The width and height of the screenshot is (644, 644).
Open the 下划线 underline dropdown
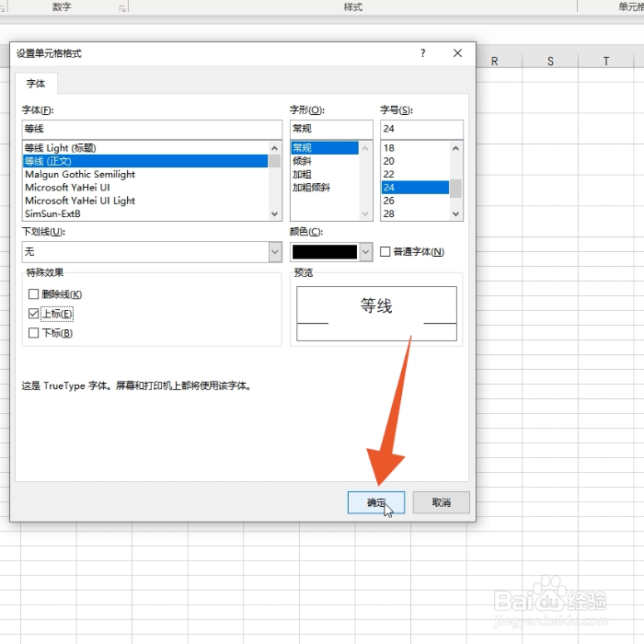[275, 252]
